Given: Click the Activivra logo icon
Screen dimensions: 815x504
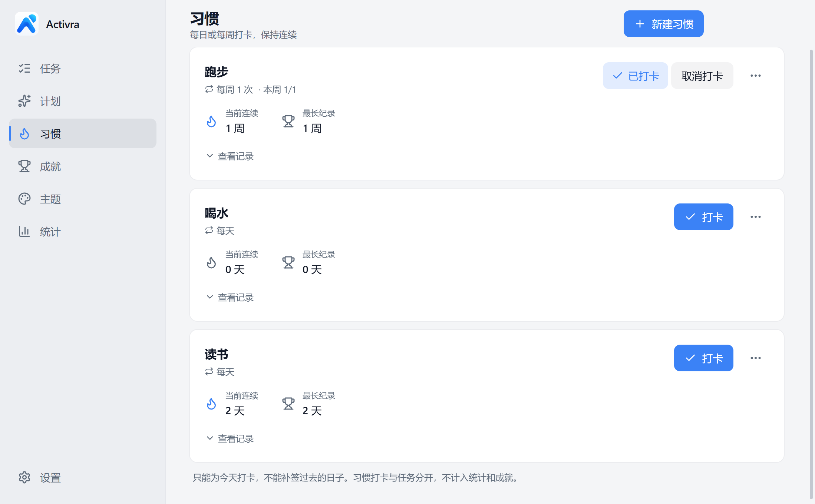Looking at the screenshot, I should tap(27, 24).
